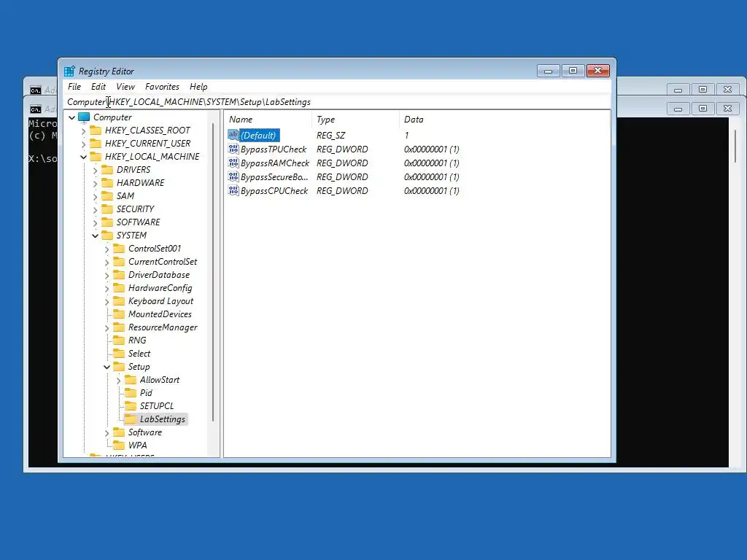Image resolution: width=747 pixels, height=560 pixels.
Task: Collapse the Computer root node
Action: pyautogui.click(x=72, y=117)
